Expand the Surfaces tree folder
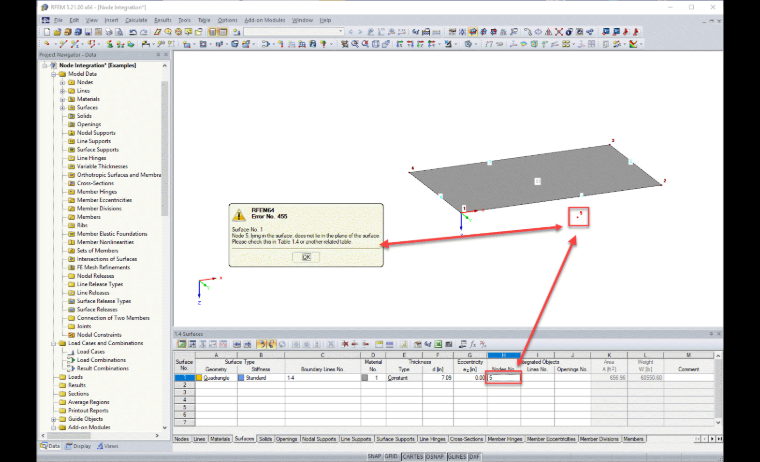The image size is (760, 462). (x=62, y=108)
